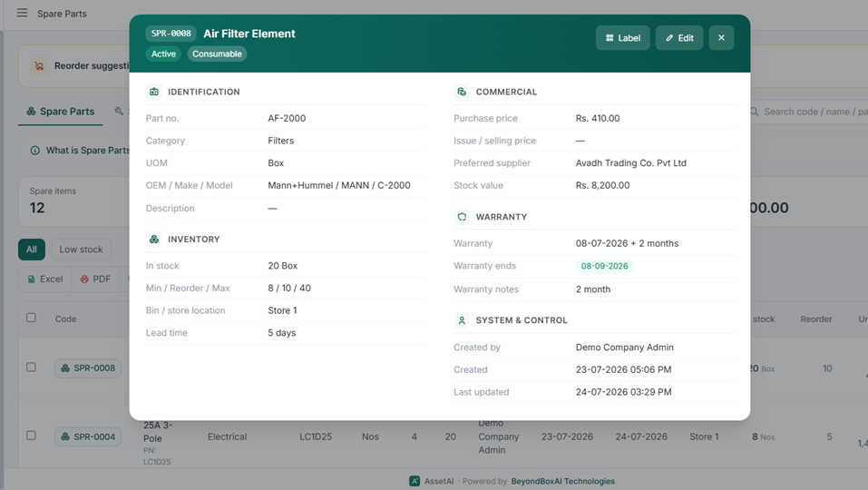Screen dimensions: 868x490
Task: Select the All filter chip
Action: (32, 250)
